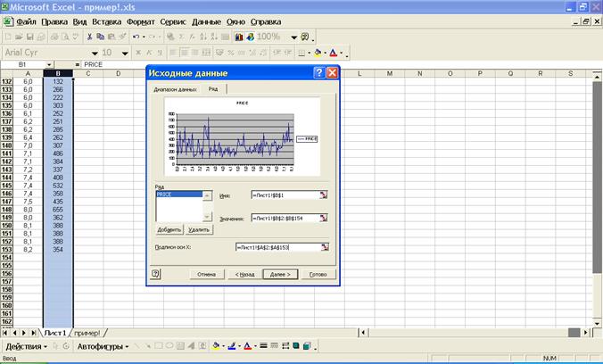Click the < Назад button
The height and width of the screenshot is (364, 603).
point(244,275)
